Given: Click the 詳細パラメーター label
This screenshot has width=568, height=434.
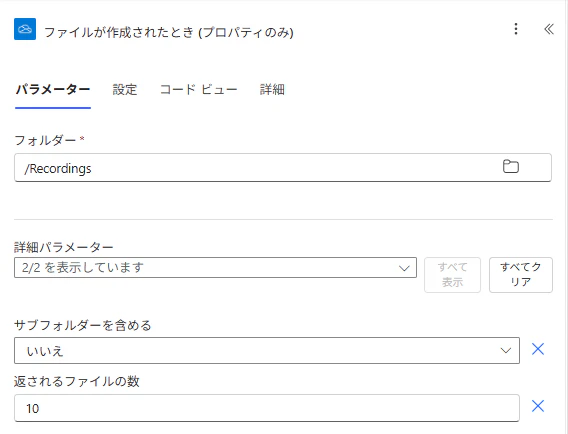Looking at the screenshot, I should pos(64,247).
